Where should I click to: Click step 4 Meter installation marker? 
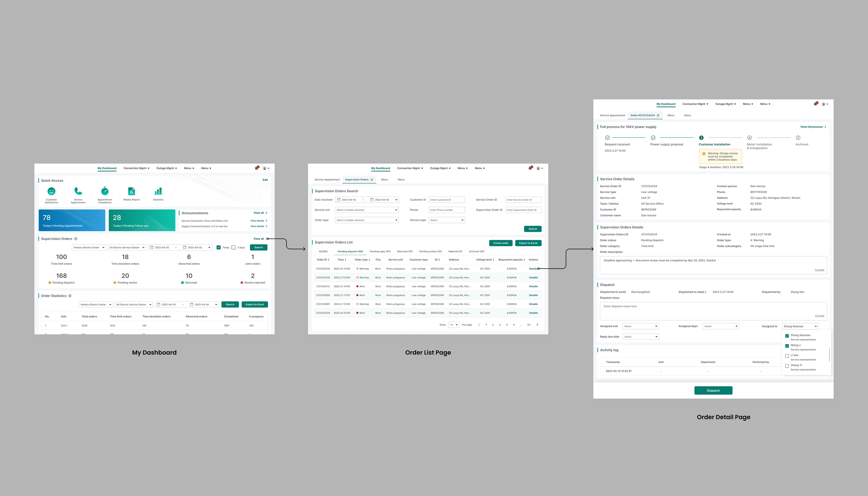tap(749, 138)
